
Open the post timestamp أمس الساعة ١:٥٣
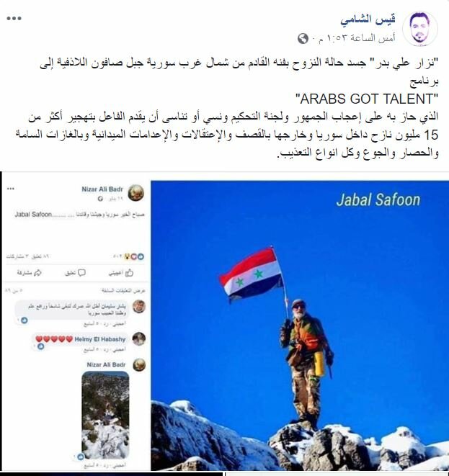356,38
